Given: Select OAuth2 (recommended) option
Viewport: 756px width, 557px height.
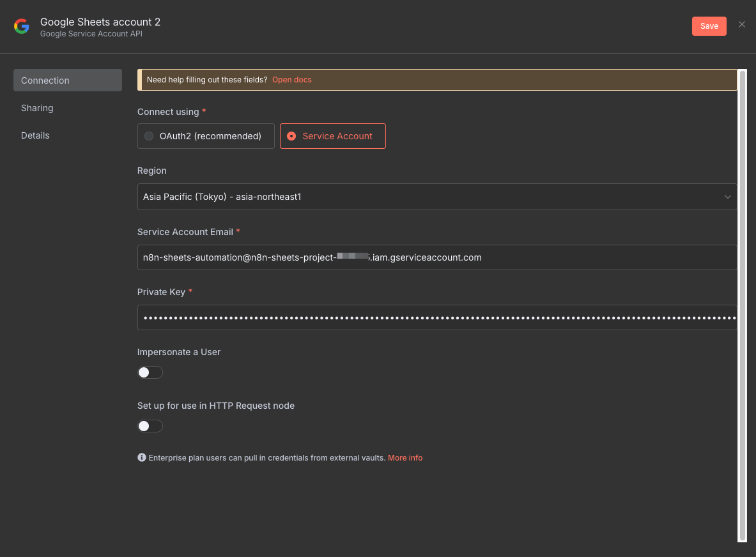Looking at the screenshot, I should (206, 136).
